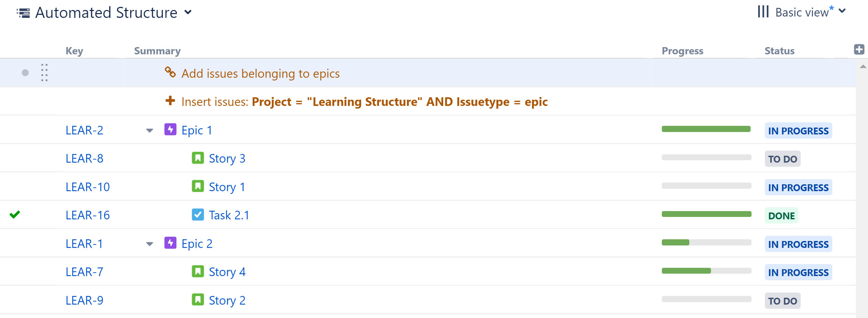Click the green checkmark next to LEAR-16

click(x=15, y=215)
